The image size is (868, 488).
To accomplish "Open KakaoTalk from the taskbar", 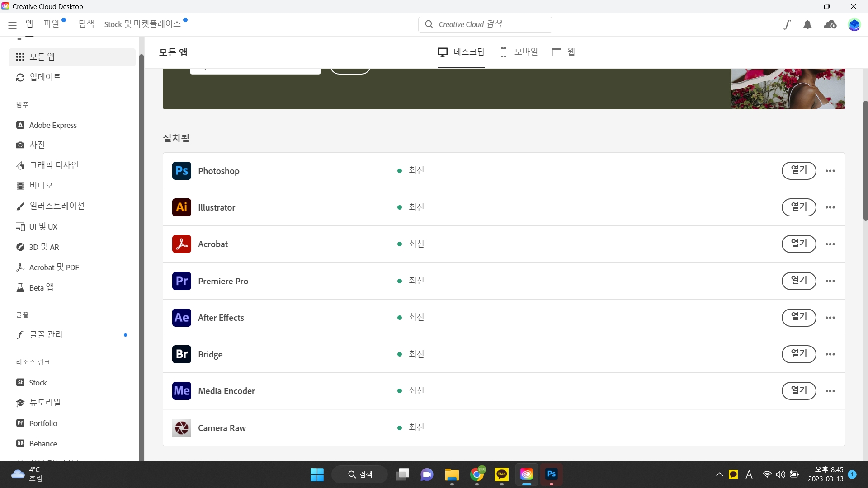I will click(x=502, y=474).
